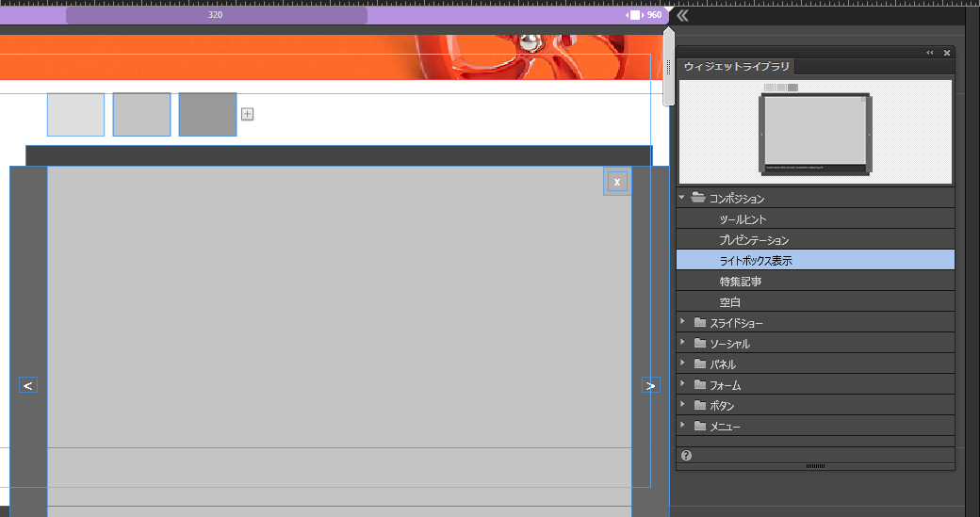The image size is (980, 517).
Task: Click the medium gray trigger thumbnail
Action: click(x=142, y=114)
